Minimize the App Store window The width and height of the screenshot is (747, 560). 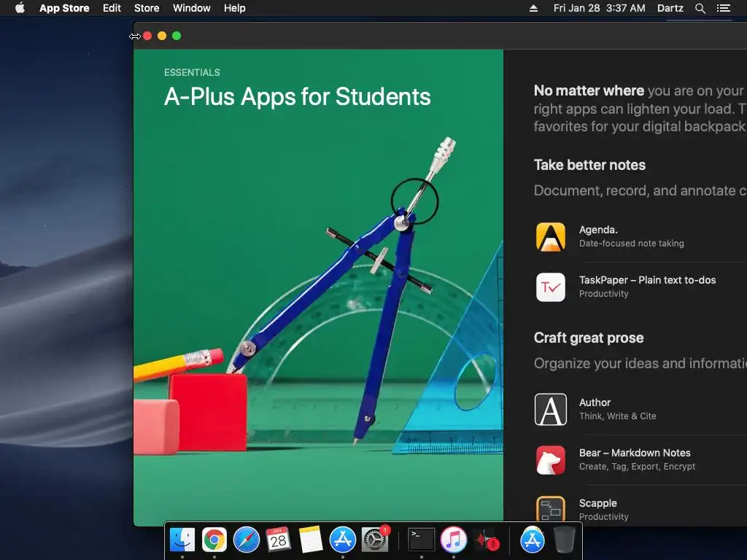(162, 36)
